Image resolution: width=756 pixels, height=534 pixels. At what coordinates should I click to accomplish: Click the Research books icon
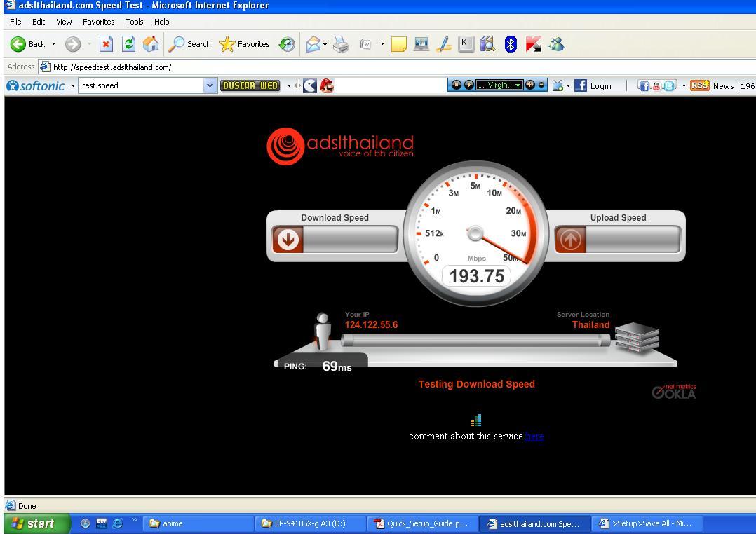point(487,44)
